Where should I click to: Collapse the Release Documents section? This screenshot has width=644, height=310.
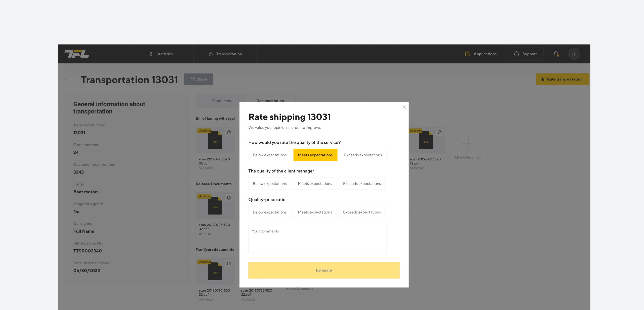coord(237,184)
